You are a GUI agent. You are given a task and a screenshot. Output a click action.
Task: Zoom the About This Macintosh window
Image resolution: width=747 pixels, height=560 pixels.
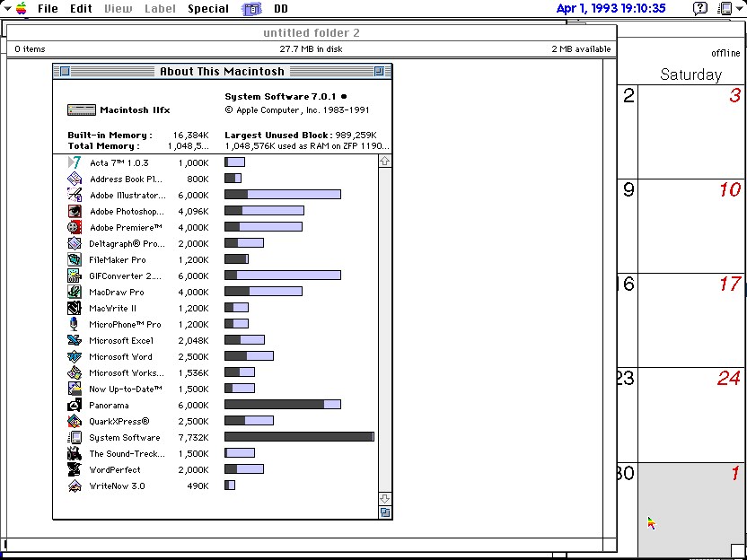pyautogui.click(x=379, y=72)
